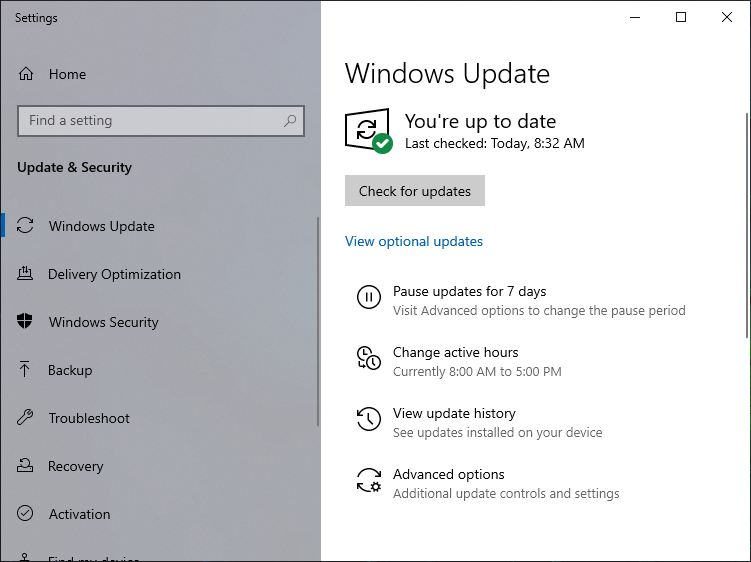
Task: Click the Windows Security shield icon
Action: (24, 321)
